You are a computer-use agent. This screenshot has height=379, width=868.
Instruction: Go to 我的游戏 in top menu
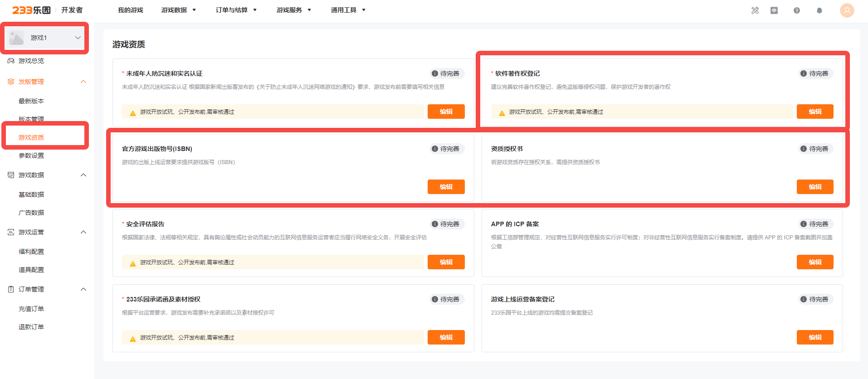pos(131,10)
